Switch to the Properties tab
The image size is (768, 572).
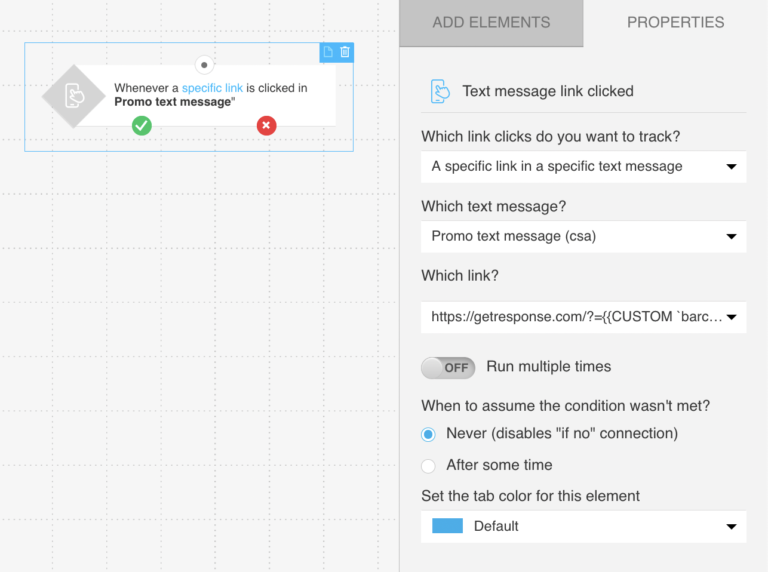point(675,23)
